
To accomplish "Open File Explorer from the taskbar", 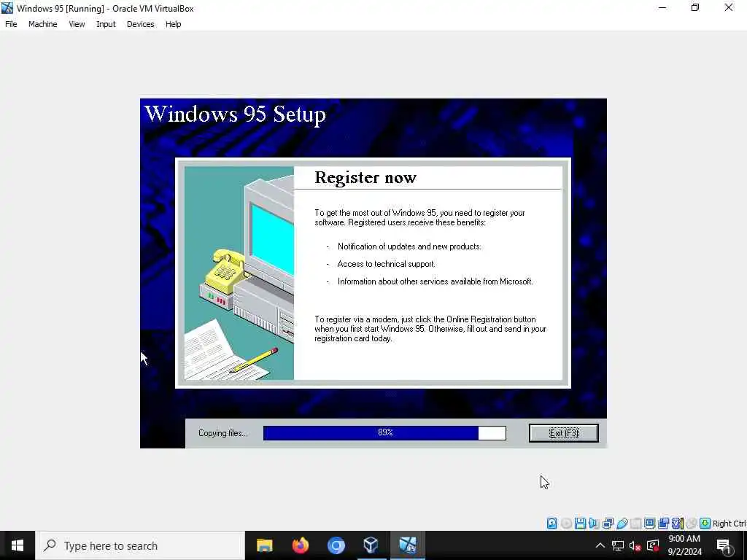I will tap(264, 545).
